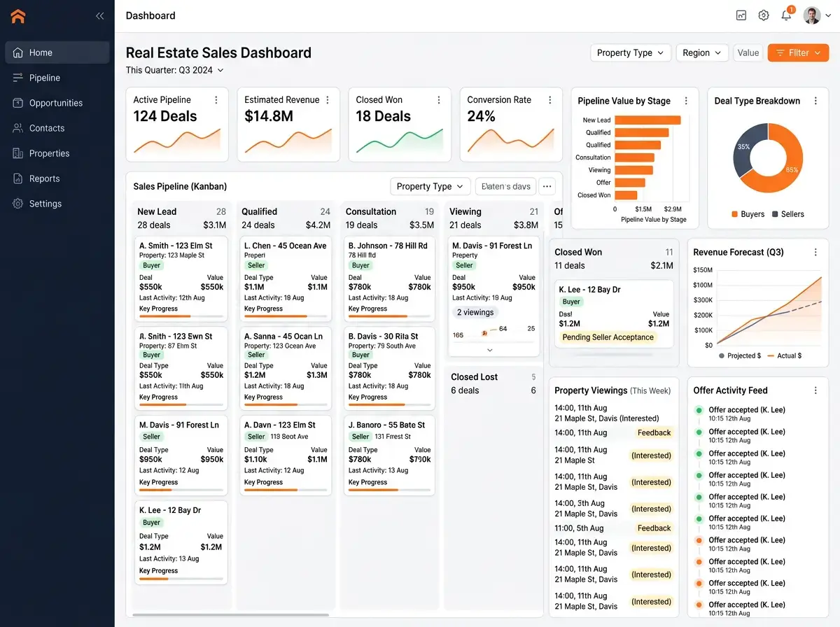Click the Pipeline sidebar icon

(x=18, y=78)
